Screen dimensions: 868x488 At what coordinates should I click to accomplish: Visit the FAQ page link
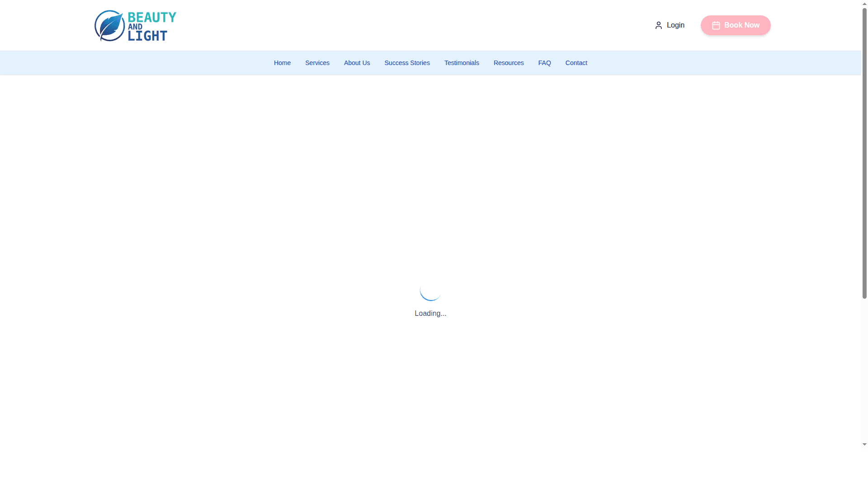pos(544,63)
